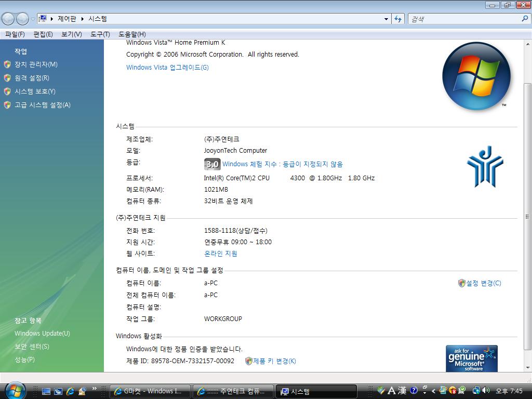This screenshot has width=532, height=399.
Task: Open 장치 관리자(M) Device Manager
Action: tap(36, 64)
